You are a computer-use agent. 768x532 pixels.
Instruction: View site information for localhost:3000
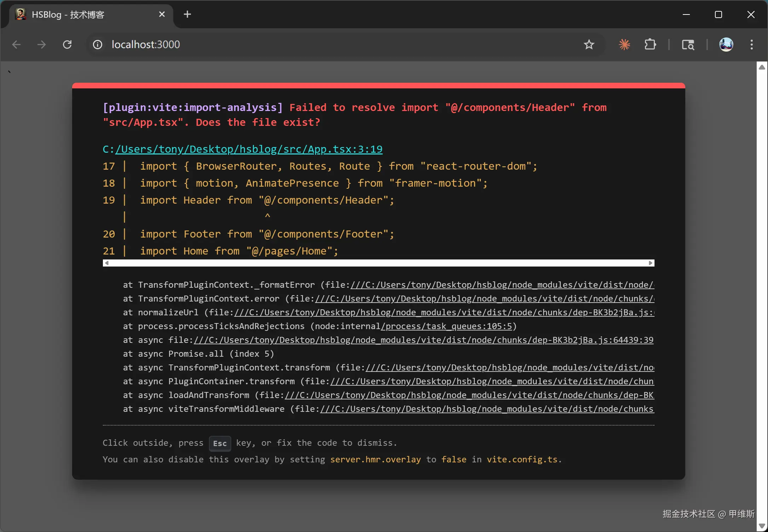98,45
